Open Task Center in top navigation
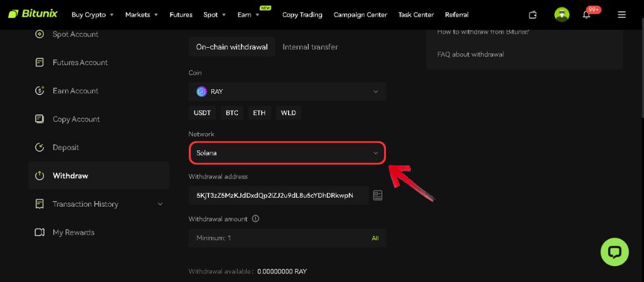 (x=416, y=15)
